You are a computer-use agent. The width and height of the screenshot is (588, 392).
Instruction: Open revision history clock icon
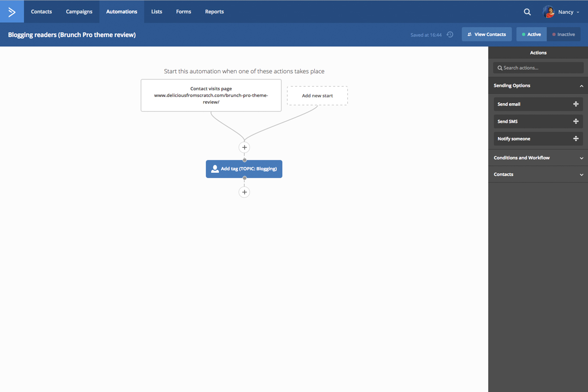[x=450, y=35]
